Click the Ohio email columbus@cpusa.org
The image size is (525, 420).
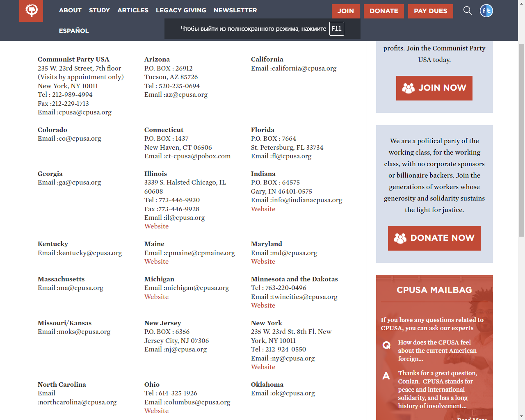click(197, 402)
